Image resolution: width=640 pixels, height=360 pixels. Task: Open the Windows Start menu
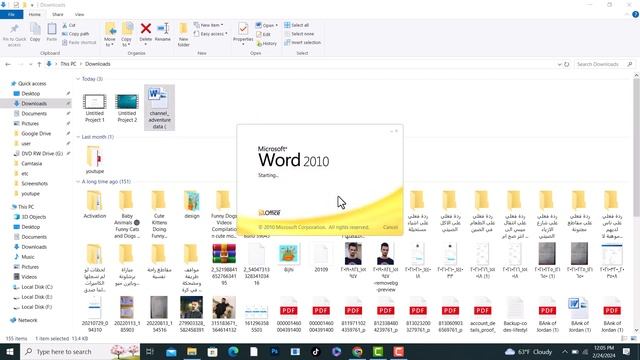pyautogui.click(x=9, y=351)
